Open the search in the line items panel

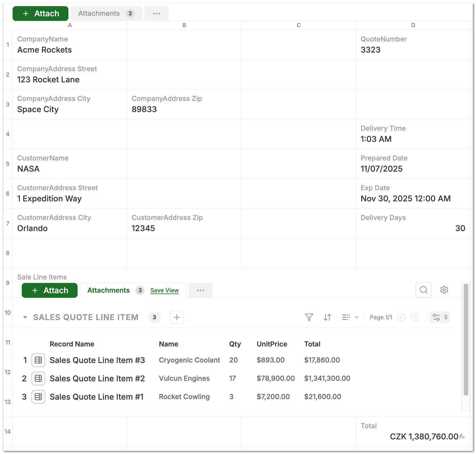coord(424,290)
